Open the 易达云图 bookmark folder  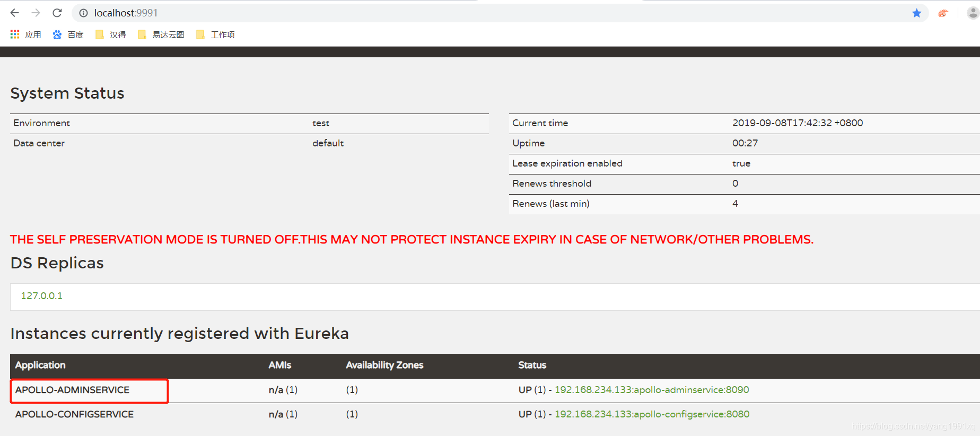tap(161, 34)
